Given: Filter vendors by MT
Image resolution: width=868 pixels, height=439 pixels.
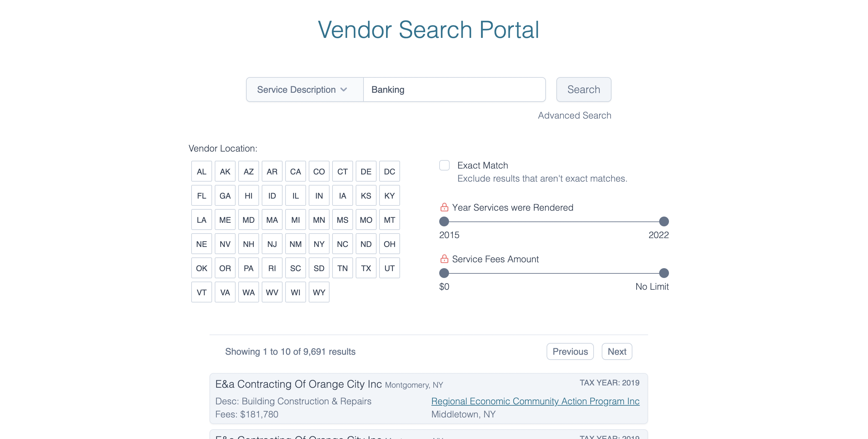Looking at the screenshot, I should (x=390, y=220).
